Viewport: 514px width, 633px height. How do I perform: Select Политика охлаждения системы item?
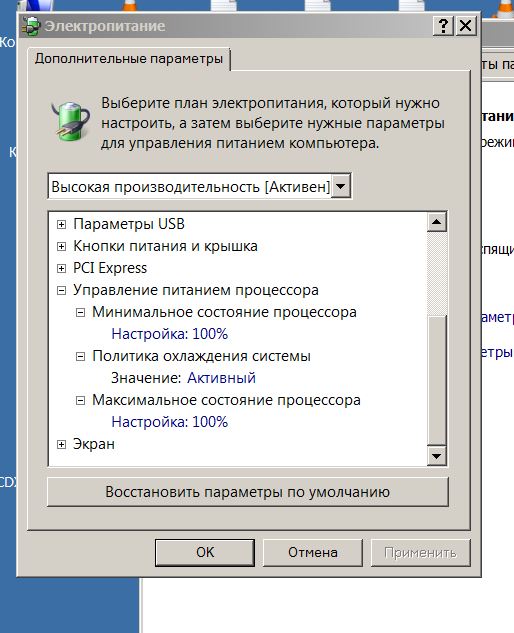pyautogui.click(x=201, y=356)
